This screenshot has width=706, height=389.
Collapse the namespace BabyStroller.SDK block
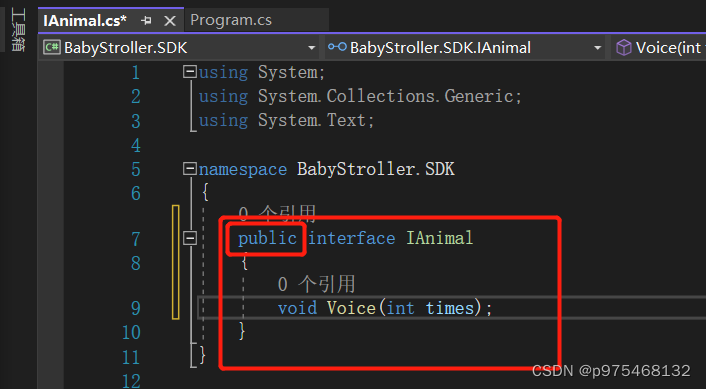190,169
